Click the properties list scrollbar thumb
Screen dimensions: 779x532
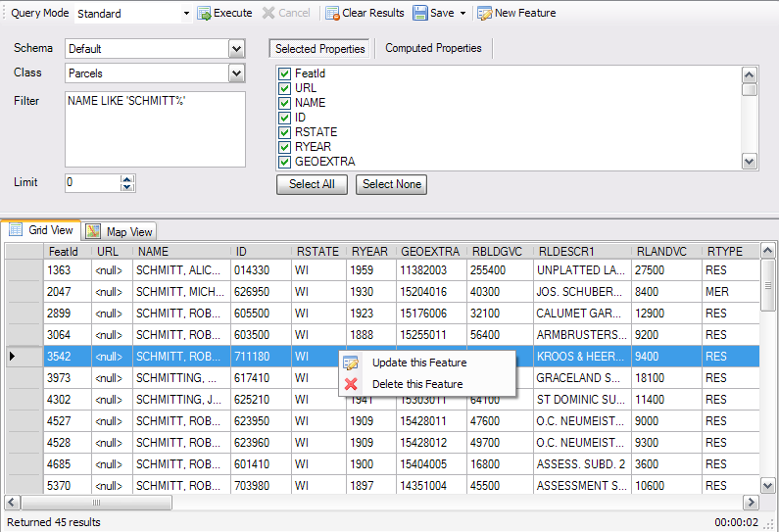click(750, 90)
